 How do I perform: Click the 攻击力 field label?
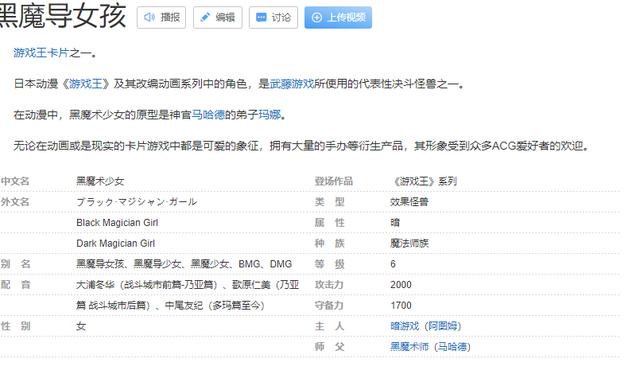pos(329,284)
